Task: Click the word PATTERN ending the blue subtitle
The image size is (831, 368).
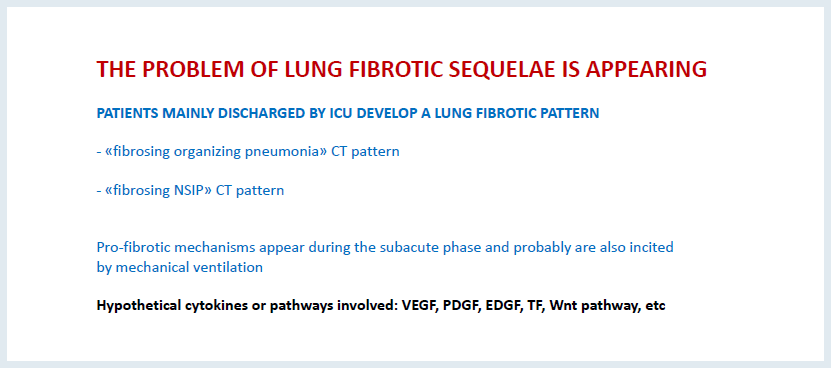Action: tap(574, 113)
